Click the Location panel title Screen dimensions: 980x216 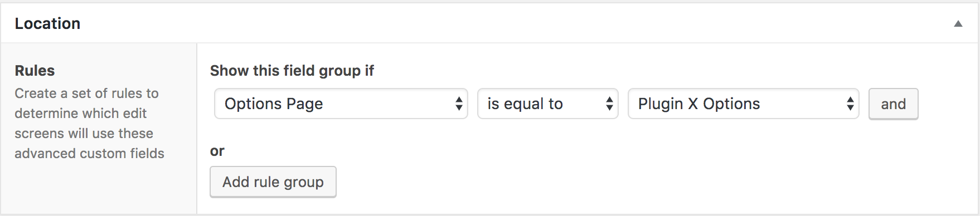pyautogui.click(x=47, y=23)
